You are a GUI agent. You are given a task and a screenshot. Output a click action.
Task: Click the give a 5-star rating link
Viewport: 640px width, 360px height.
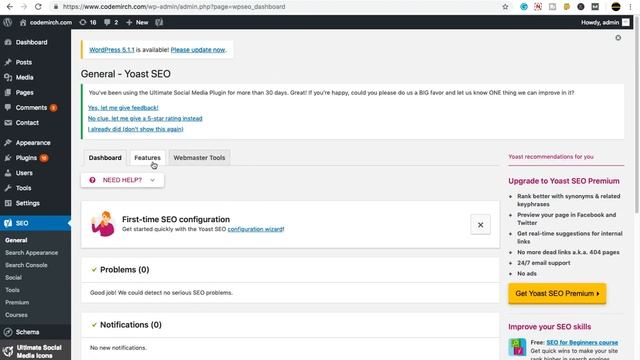(x=145, y=118)
